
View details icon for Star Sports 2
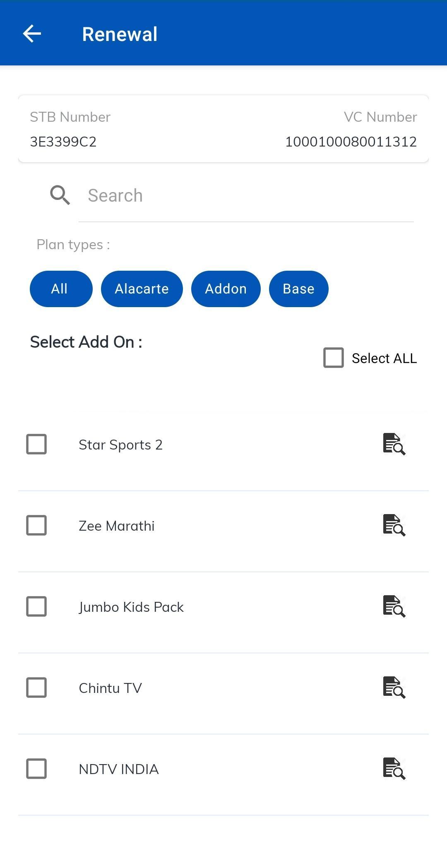(x=394, y=444)
